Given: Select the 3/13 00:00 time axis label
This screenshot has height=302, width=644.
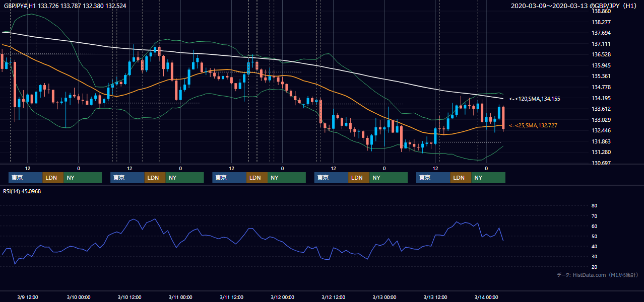Looking at the screenshot, I should click(384, 297).
